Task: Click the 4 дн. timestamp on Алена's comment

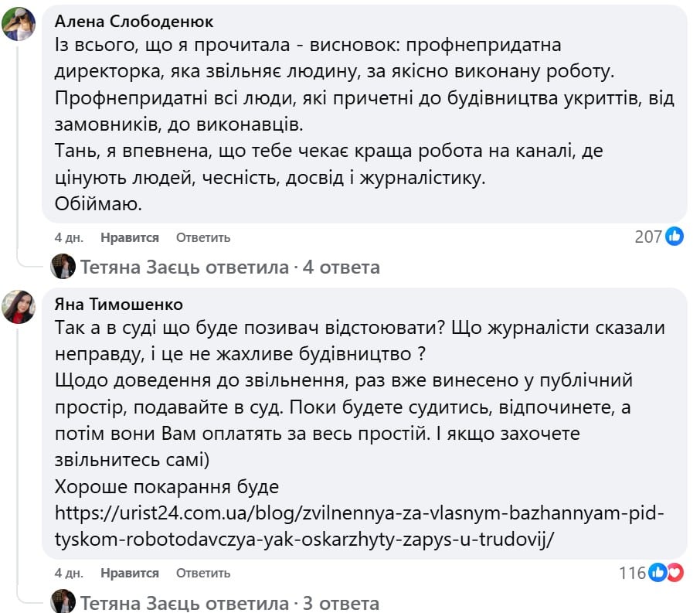Action: click(x=69, y=237)
